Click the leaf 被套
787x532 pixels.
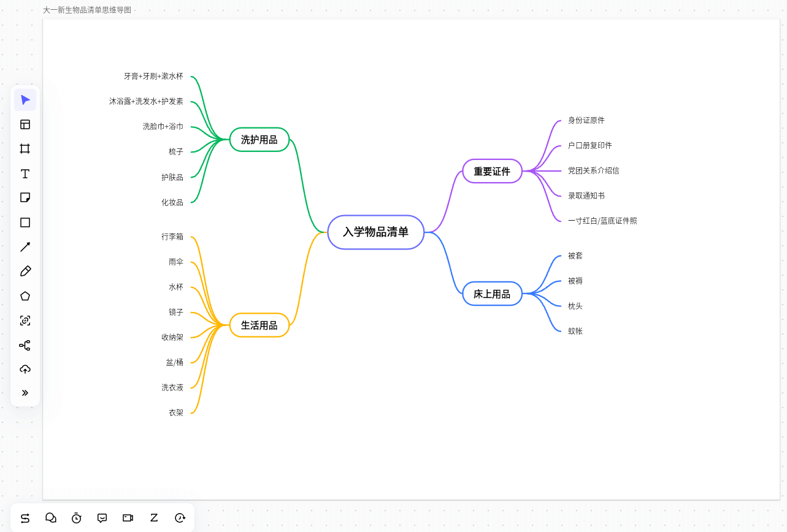pyautogui.click(x=575, y=256)
